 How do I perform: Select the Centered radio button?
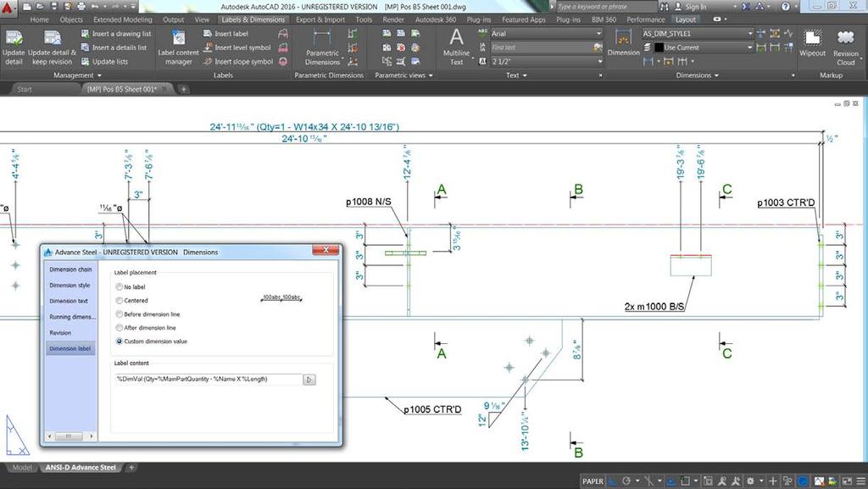[x=119, y=300]
